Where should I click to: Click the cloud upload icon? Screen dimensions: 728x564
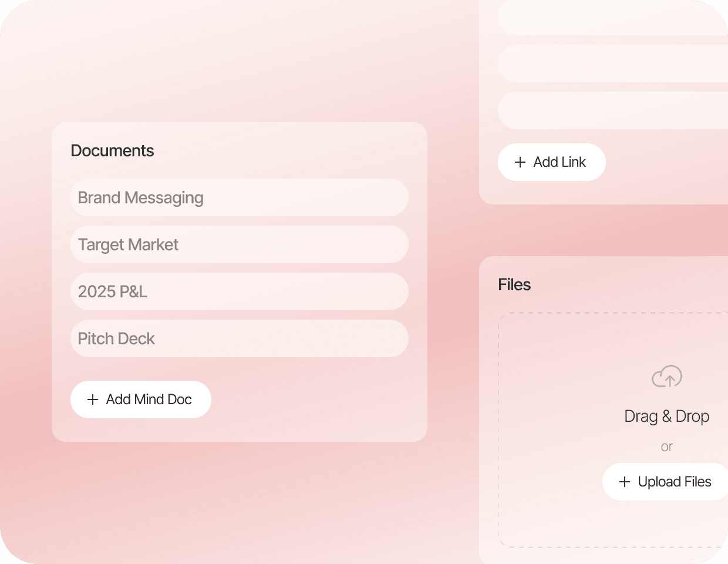tap(667, 377)
